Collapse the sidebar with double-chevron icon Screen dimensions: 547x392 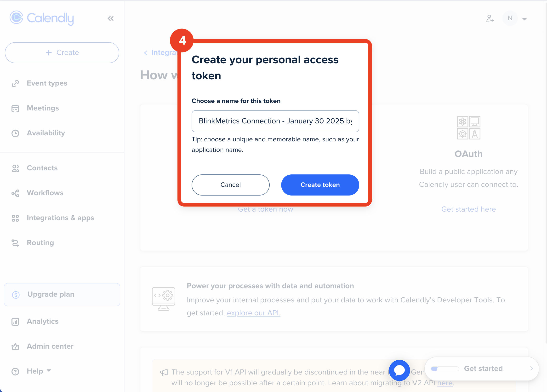coord(111,19)
